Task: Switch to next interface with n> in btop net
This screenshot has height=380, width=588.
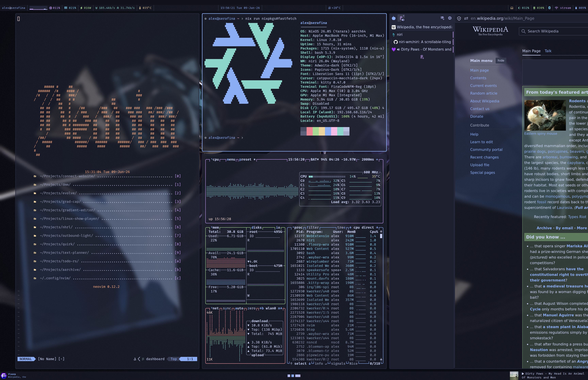Action: click(280, 308)
